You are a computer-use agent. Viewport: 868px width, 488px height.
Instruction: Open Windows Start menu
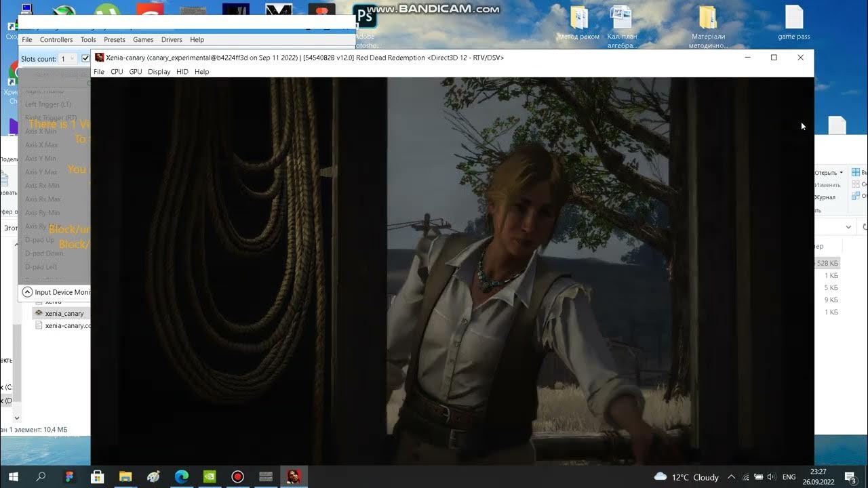pyautogui.click(x=13, y=477)
